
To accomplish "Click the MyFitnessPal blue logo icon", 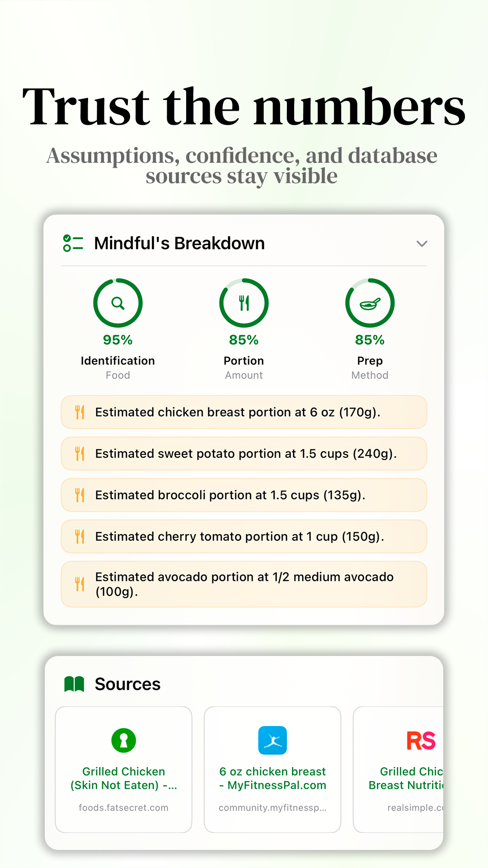I will click(x=272, y=741).
